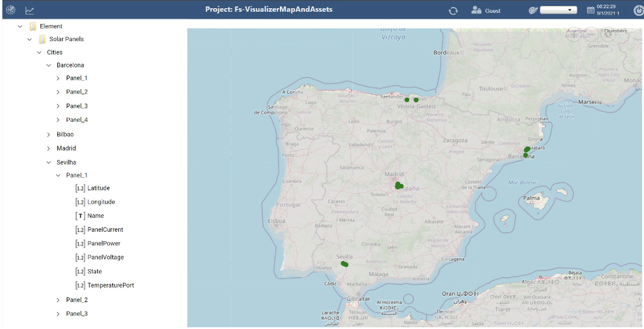Click the Element folder icon
Viewport: 644px width, 329px height.
pos(33,26)
